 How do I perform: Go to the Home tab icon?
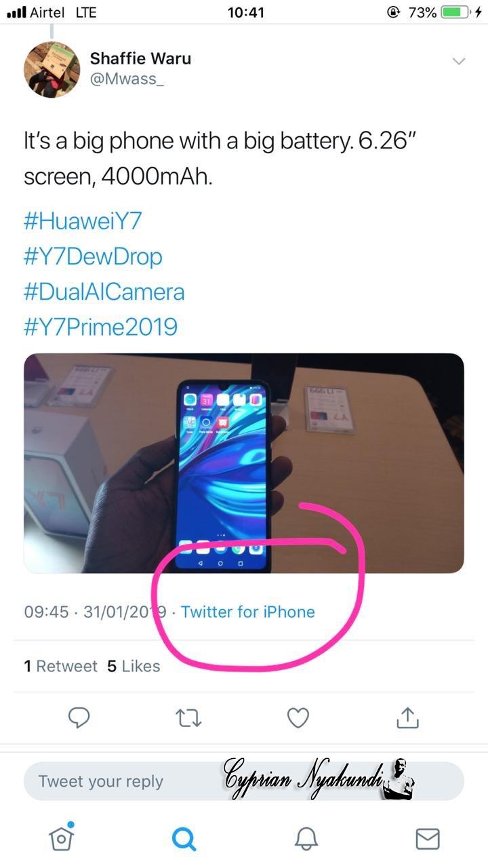coord(62,837)
